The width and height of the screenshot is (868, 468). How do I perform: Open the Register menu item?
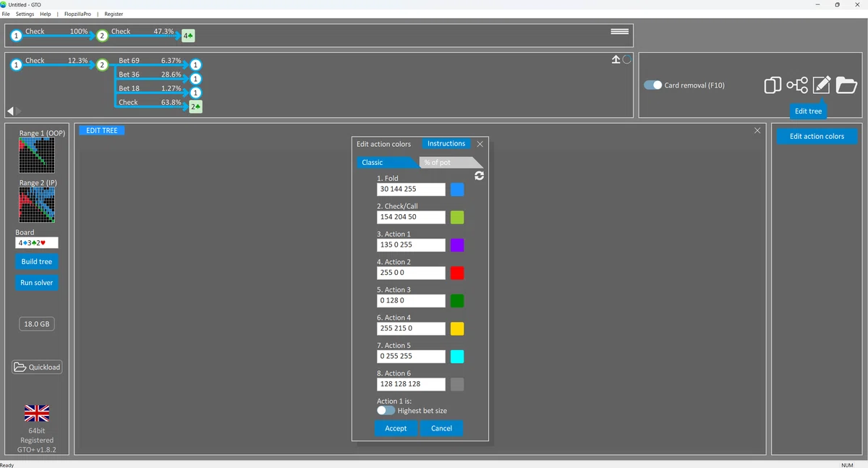coord(114,14)
